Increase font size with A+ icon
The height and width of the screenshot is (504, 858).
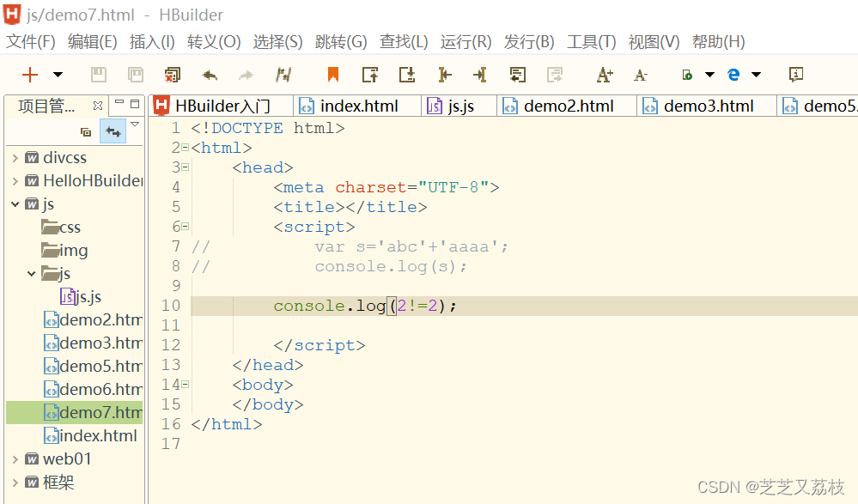(x=605, y=75)
